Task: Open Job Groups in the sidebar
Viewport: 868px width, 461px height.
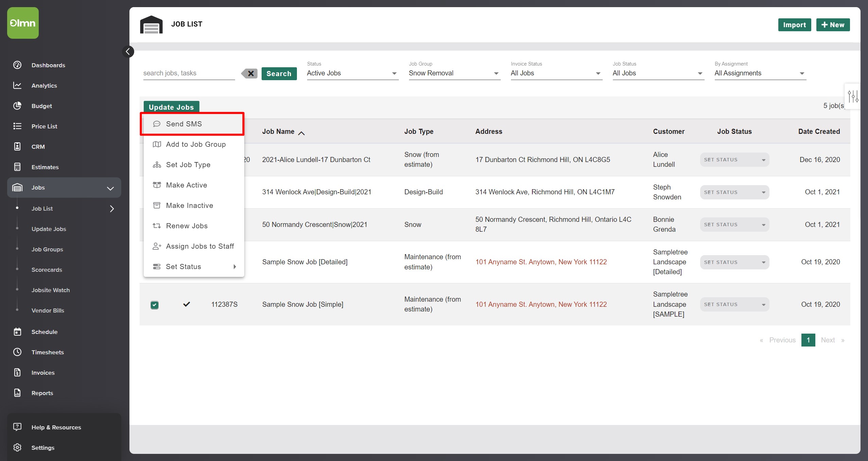Action: click(x=47, y=249)
